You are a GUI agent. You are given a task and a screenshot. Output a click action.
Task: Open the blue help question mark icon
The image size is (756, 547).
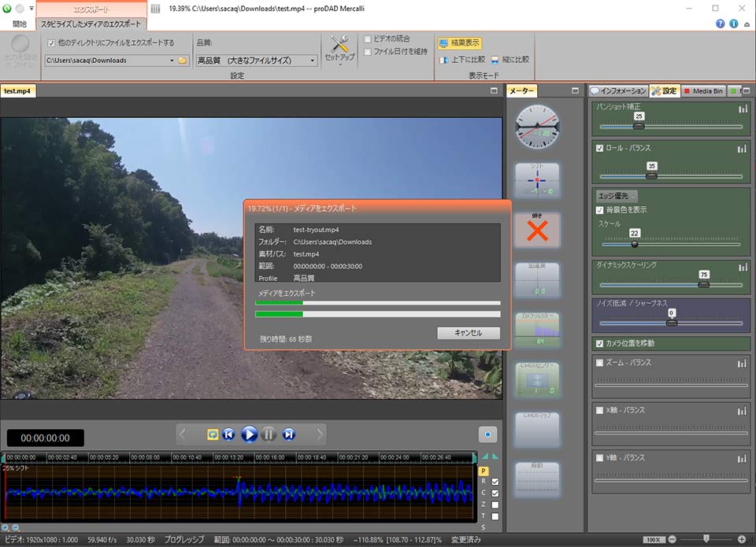[720, 24]
